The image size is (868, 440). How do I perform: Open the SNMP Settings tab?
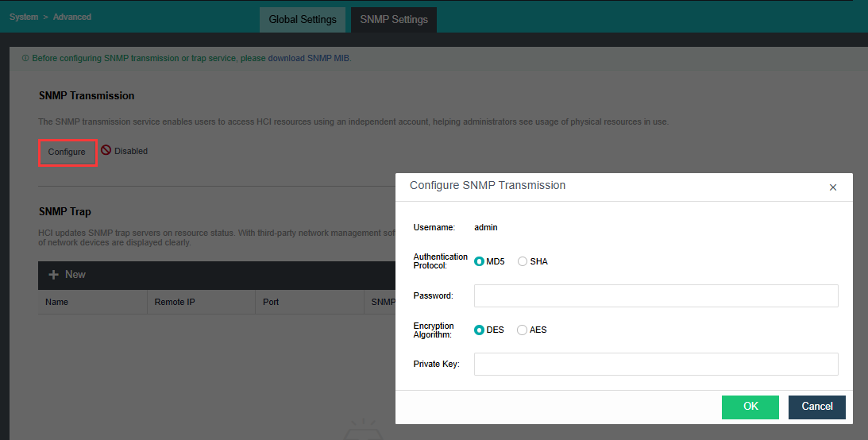coord(394,20)
